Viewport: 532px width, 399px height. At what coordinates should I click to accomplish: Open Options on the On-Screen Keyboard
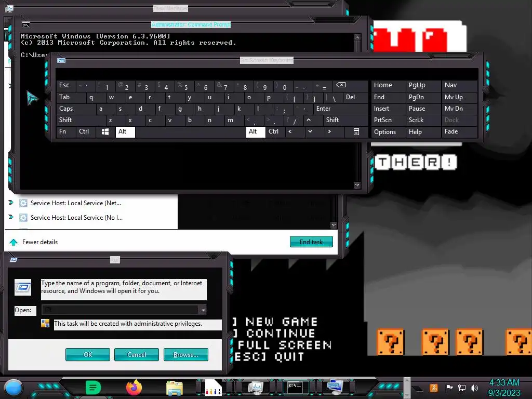tap(388, 132)
